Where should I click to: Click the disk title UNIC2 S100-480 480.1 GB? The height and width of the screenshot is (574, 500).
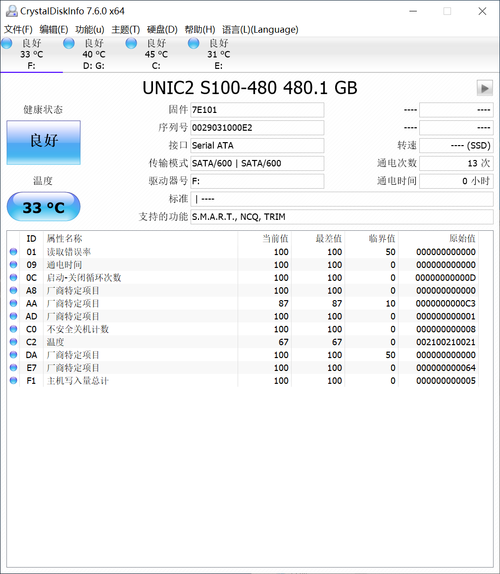click(250, 88)
